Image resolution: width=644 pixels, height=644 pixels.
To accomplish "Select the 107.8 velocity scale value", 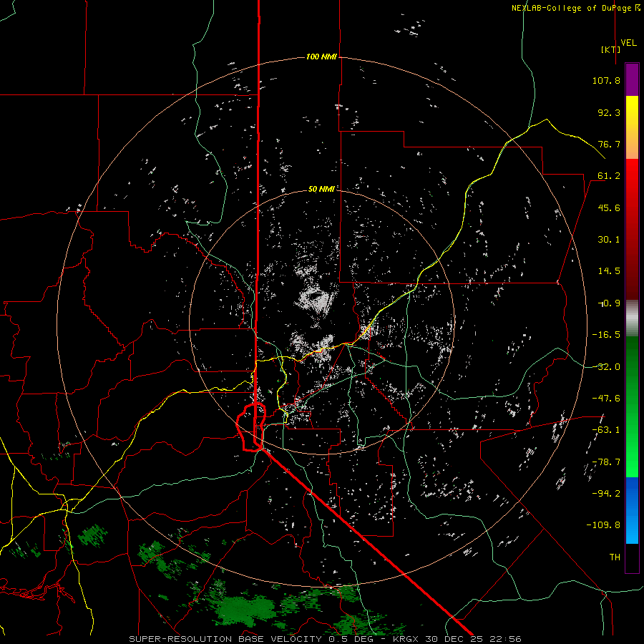I will (x=606, y=80).
